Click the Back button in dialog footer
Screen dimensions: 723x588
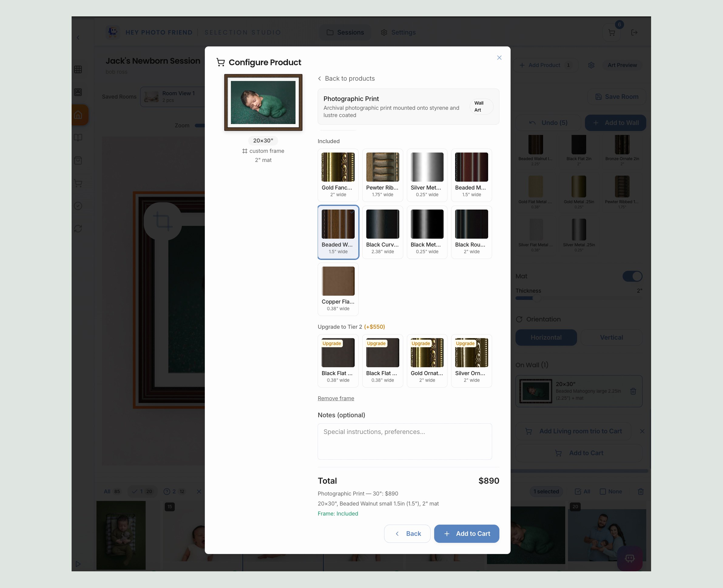pos(407,533)
